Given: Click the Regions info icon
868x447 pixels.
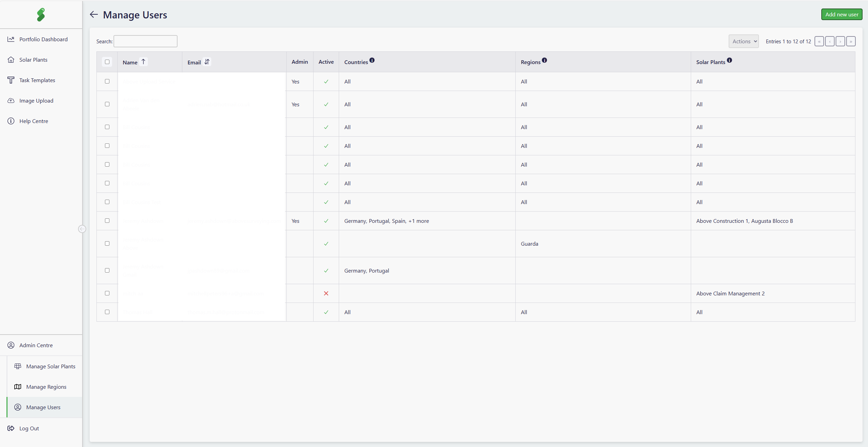Looking at the screenshot, I should (x=544, y=60).
